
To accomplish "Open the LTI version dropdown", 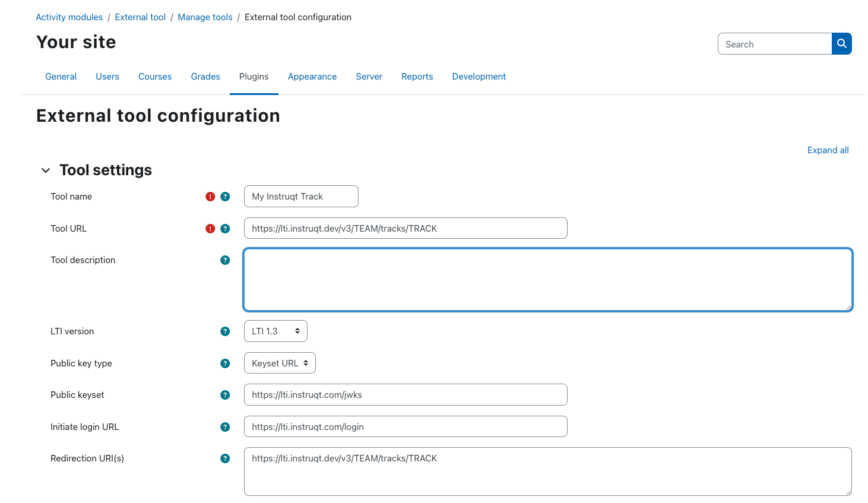I will [275, 331].
